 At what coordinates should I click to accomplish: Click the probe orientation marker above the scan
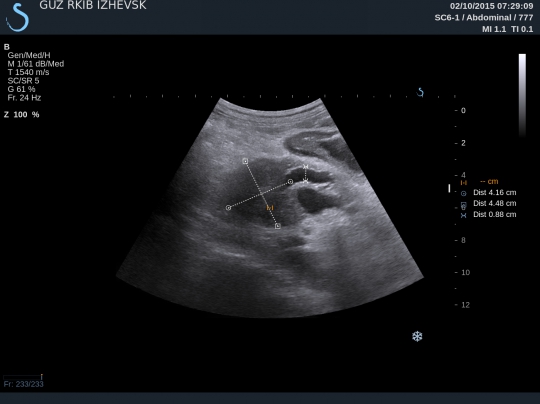point(420,92)
